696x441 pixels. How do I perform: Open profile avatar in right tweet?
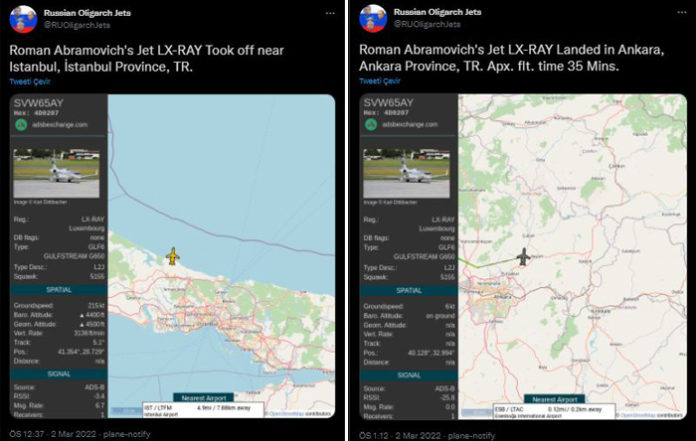pyautogui.click(x=371, y=19)
